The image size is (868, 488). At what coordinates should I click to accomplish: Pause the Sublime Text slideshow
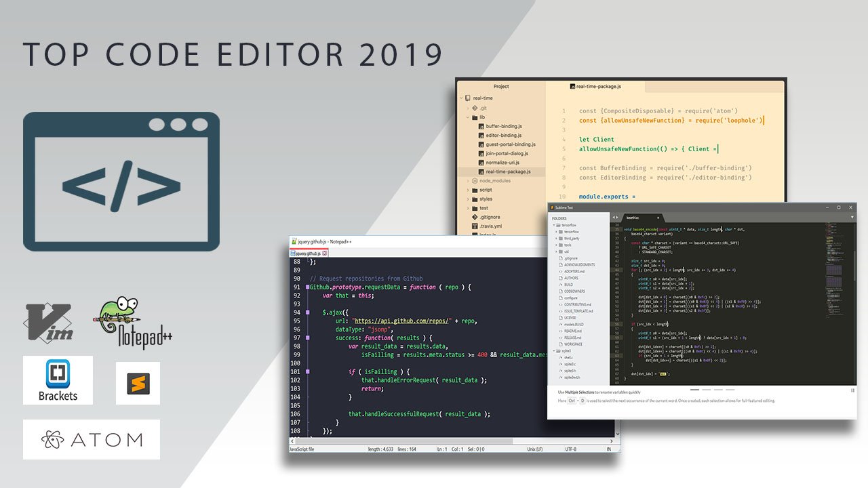(x=852, y=390)
